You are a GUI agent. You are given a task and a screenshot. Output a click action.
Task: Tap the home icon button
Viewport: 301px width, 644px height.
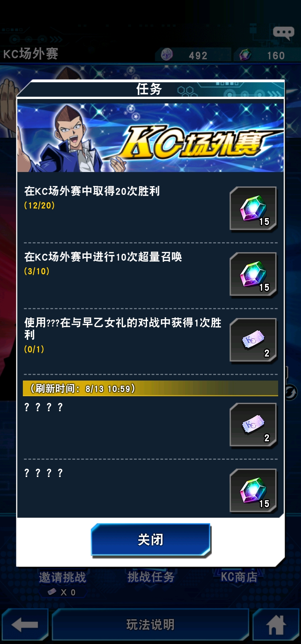[276, 624]
